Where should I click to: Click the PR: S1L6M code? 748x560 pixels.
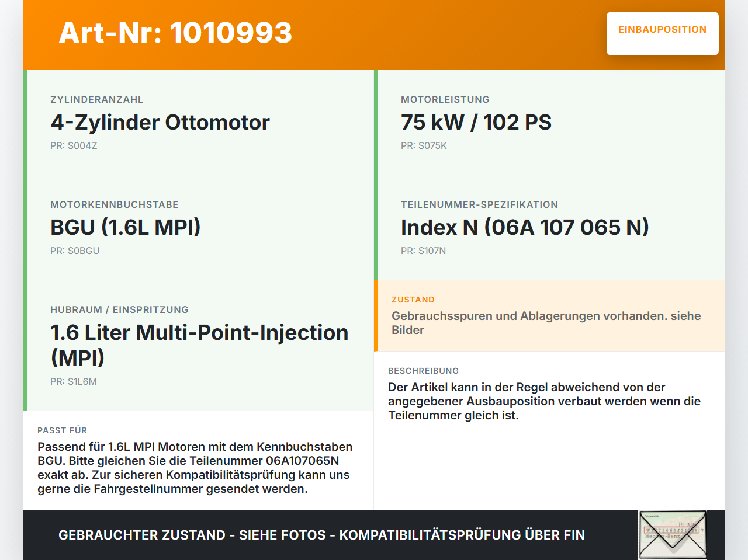(x=74, y=381)
